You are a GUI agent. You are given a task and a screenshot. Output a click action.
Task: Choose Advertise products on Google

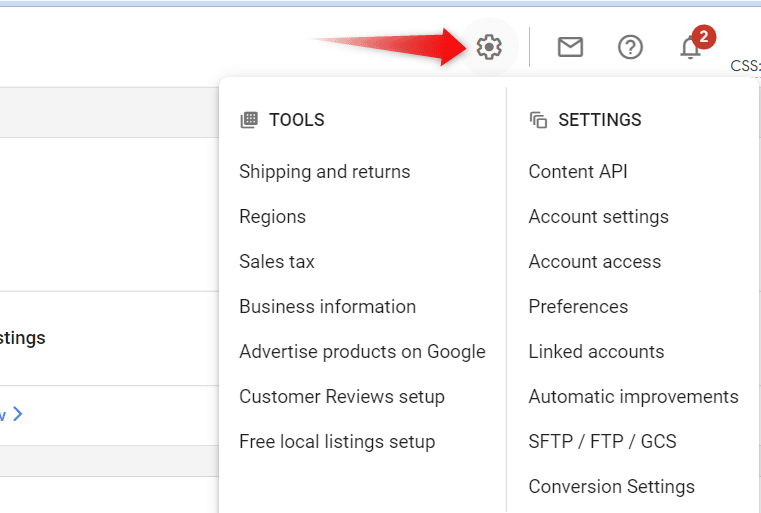tap(362, 352)
